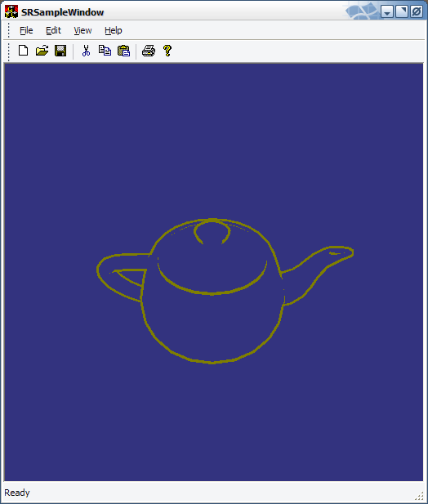Copy using the two-pages icon

[105, 51]
